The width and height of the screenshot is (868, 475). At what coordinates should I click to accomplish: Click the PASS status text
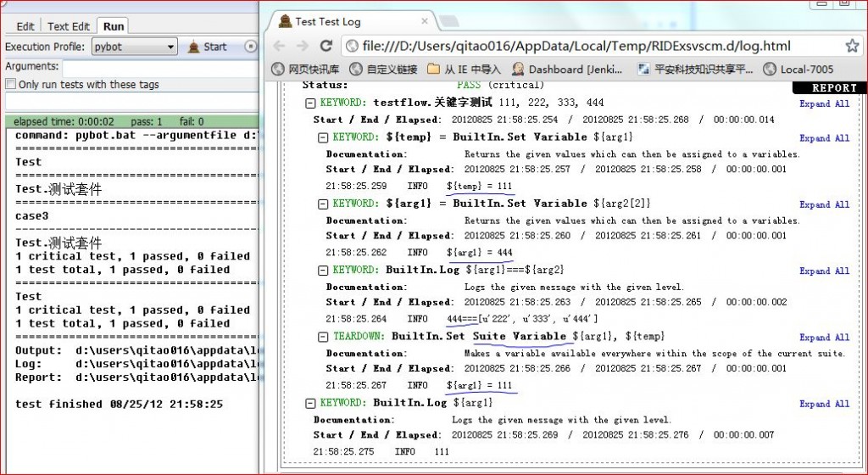tap(468, 85)
